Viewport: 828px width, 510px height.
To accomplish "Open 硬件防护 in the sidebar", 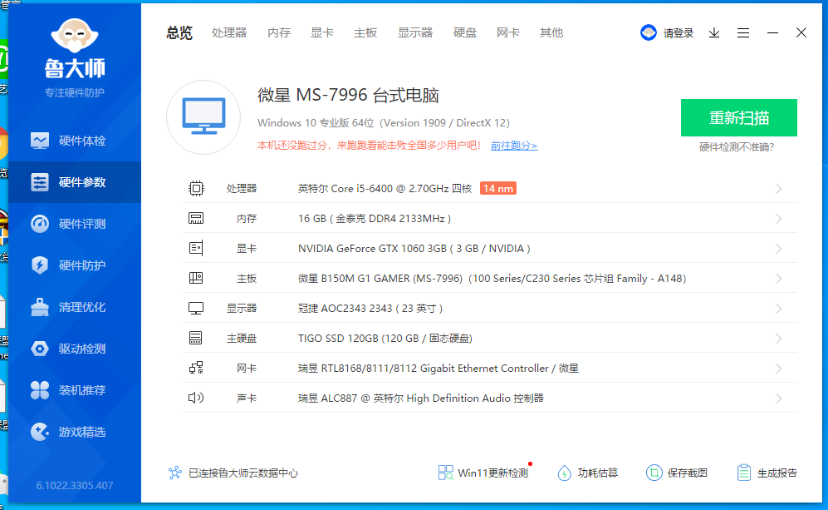I will click(x=74, y=265).
